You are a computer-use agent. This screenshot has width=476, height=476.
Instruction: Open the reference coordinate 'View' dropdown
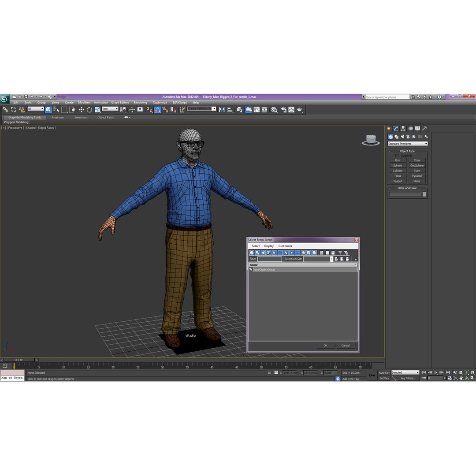[110, 109]
